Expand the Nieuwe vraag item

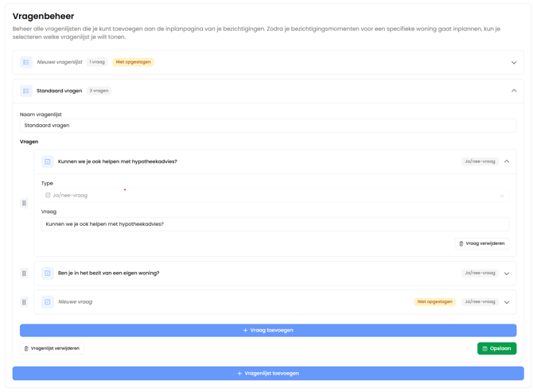507,302
